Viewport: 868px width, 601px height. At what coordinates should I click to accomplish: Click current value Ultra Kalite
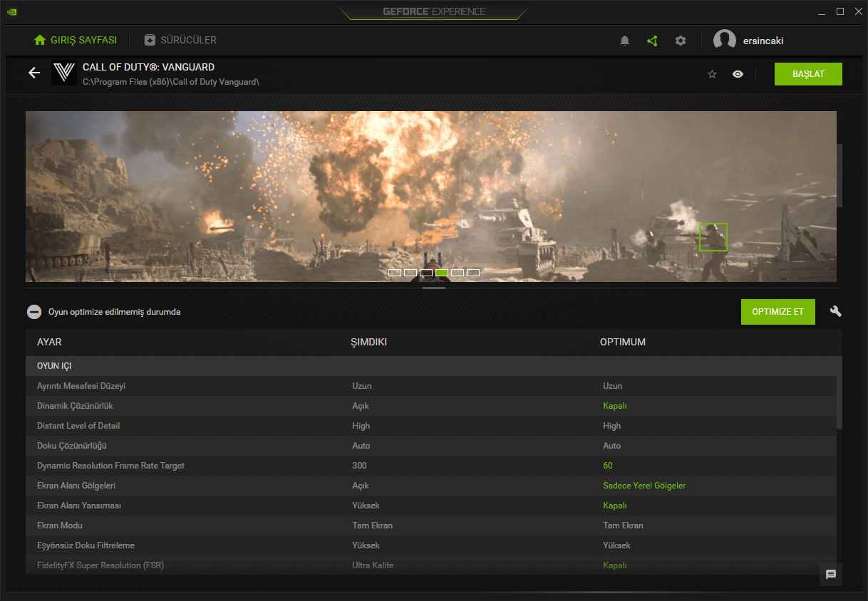373,565
